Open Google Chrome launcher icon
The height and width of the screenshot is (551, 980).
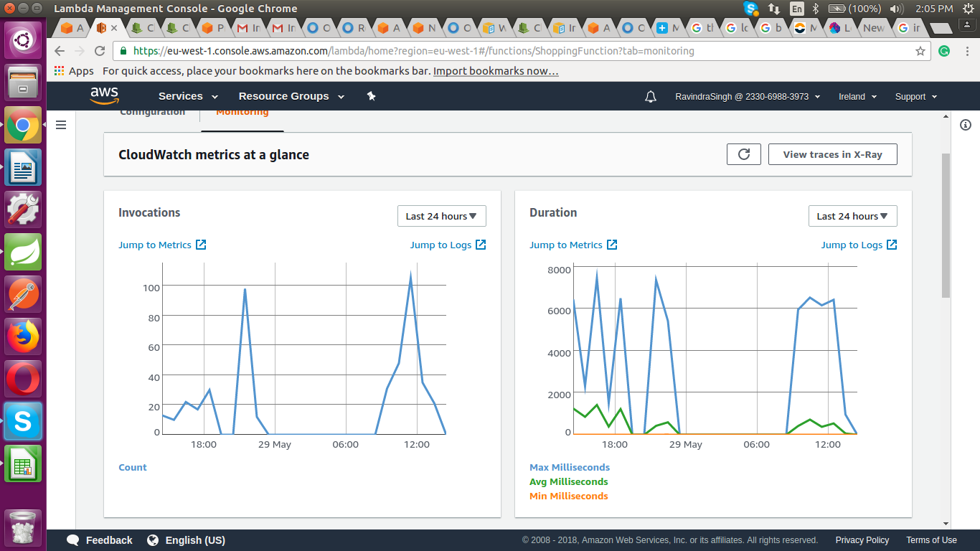[x=23, y=125]
